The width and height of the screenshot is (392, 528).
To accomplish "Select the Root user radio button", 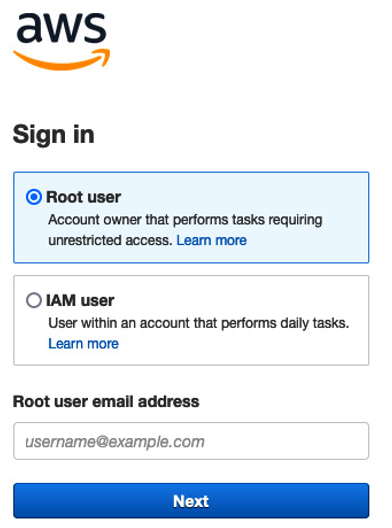I will pos(34,197).
